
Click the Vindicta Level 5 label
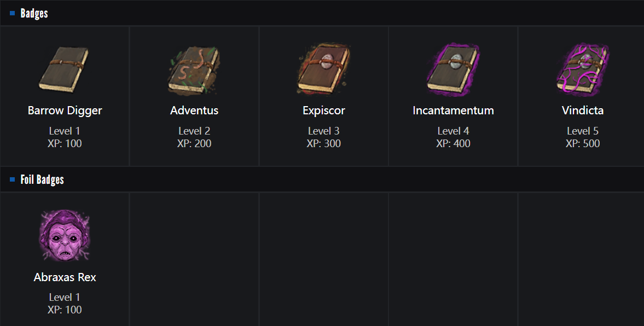coord(583,131)
